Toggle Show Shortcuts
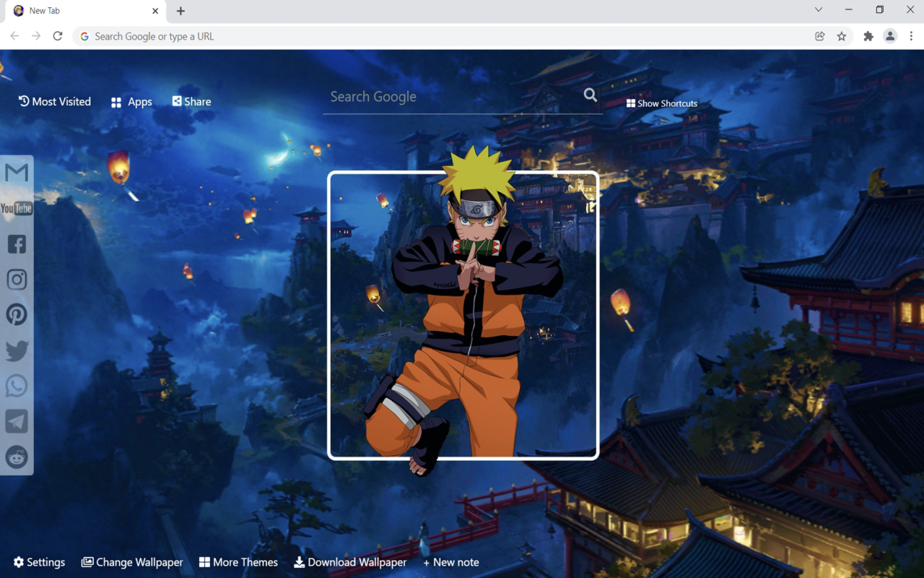 (x=662, y=103)
